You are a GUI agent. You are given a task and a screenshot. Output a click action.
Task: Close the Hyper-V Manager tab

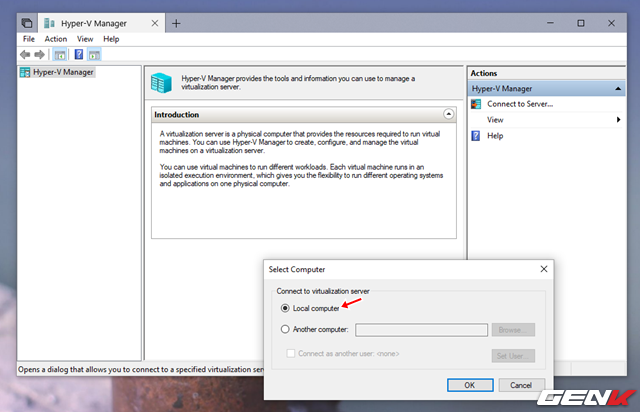click(x=155, y=23)
